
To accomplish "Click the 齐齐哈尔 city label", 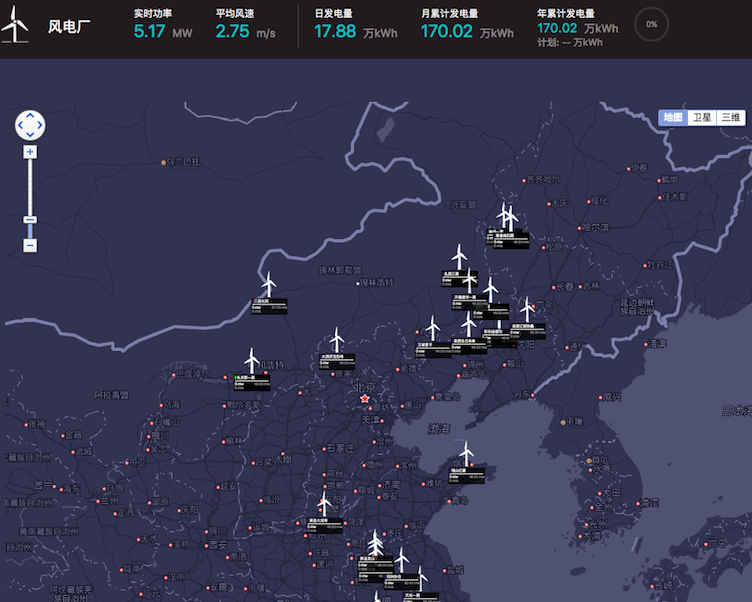I will click(x=543, y=179).
